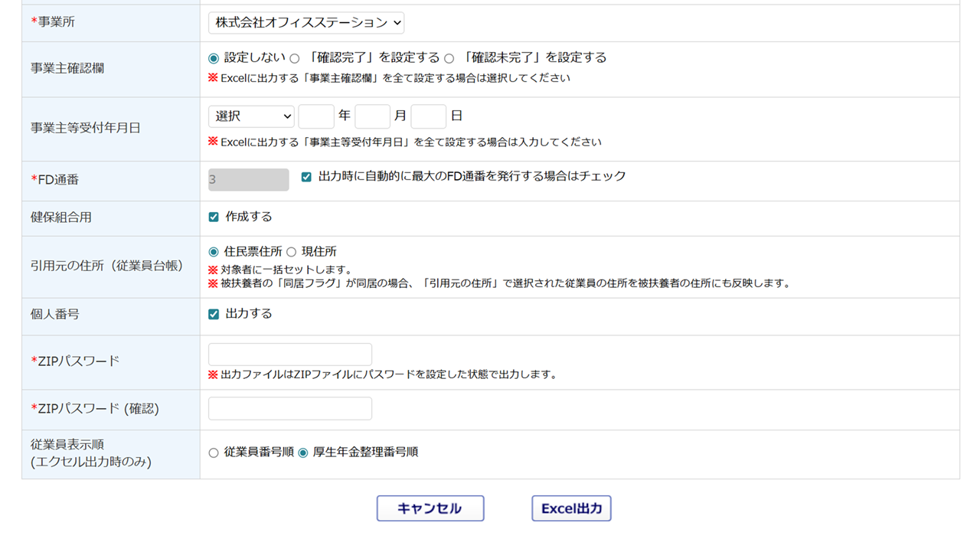Image resolution: width=980 pixels, height=539 pixels.
Task: Click the month (月) input field
Action: click(x=373, y=116)
